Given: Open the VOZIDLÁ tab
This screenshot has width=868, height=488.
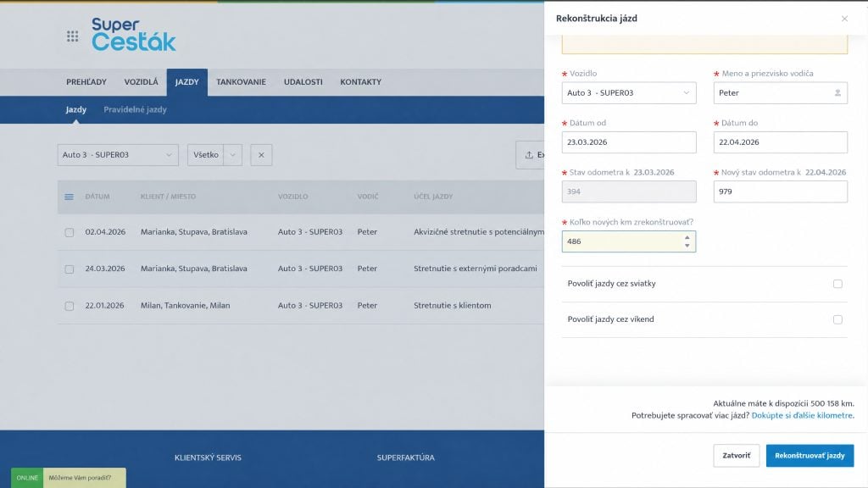Looking at the screenshot, I should tap(142, 82).
